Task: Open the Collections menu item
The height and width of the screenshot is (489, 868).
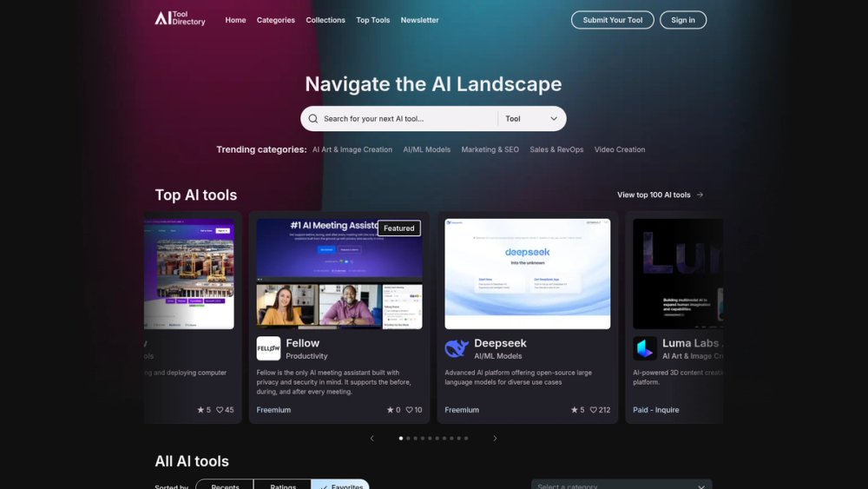Action: [325, 20]
